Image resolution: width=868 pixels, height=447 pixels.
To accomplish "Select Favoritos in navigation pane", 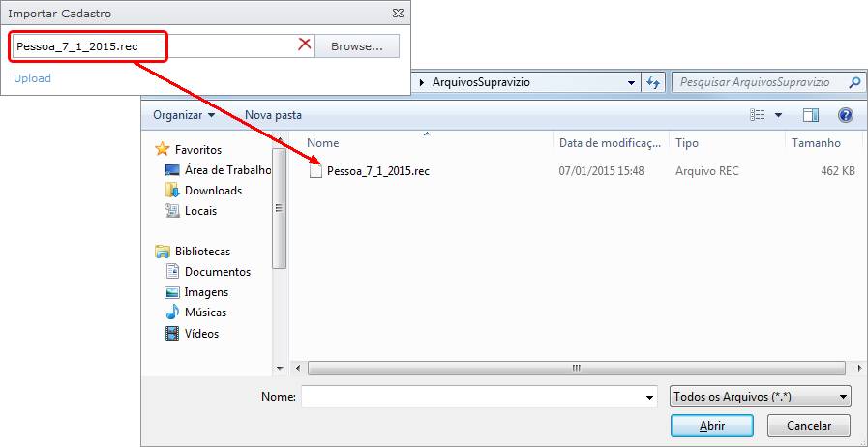I will point(198,149).
